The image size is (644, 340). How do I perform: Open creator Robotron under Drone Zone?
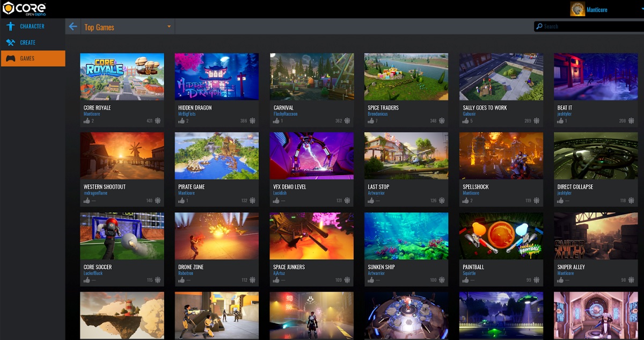tap(185, 273)
